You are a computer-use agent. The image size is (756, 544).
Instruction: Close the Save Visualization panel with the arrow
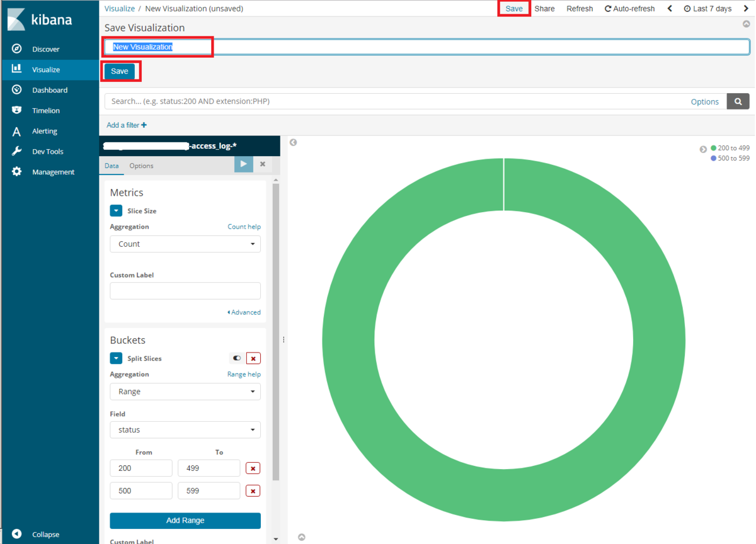(x=746, y=24)
